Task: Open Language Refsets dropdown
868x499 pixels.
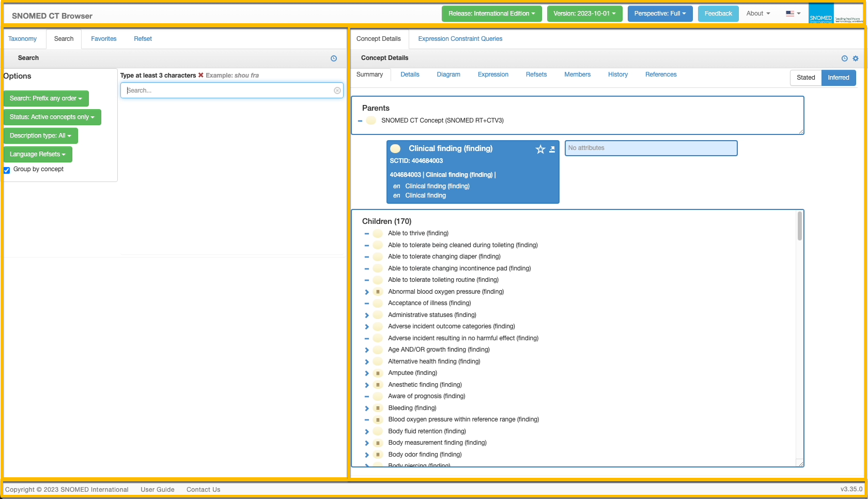Action: pos(38,154)
